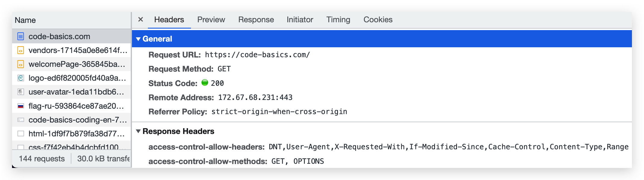The width and height of the screenshot is (644, 180).
Task: Click the icon beside user-avatar-1eda11bdb6 request
Action: (20, 92)
